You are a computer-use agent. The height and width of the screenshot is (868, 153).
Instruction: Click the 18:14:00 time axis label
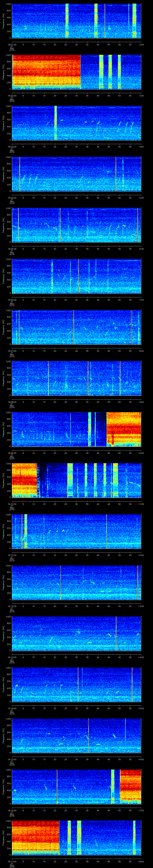12,708
